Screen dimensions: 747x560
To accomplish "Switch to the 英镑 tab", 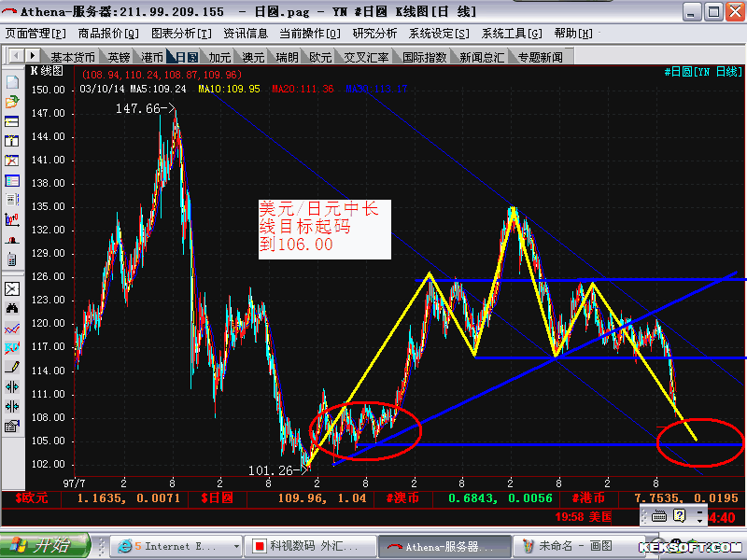I will (119, 57).
